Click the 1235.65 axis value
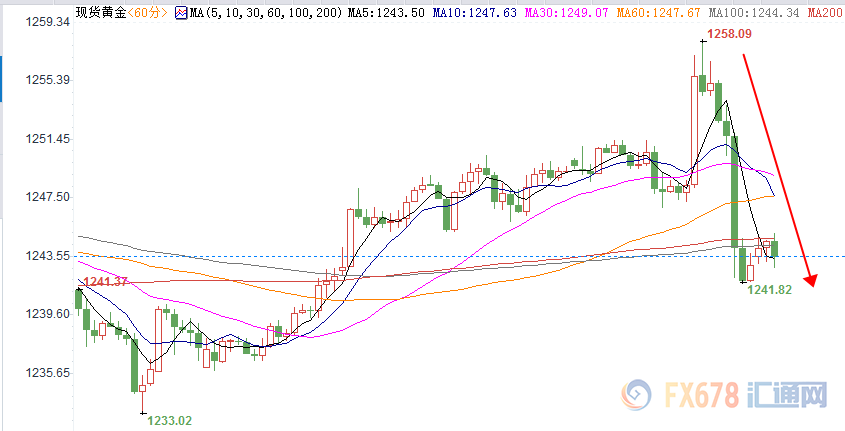Viewport: 845px width, 431px height. [x=47, y=373]
